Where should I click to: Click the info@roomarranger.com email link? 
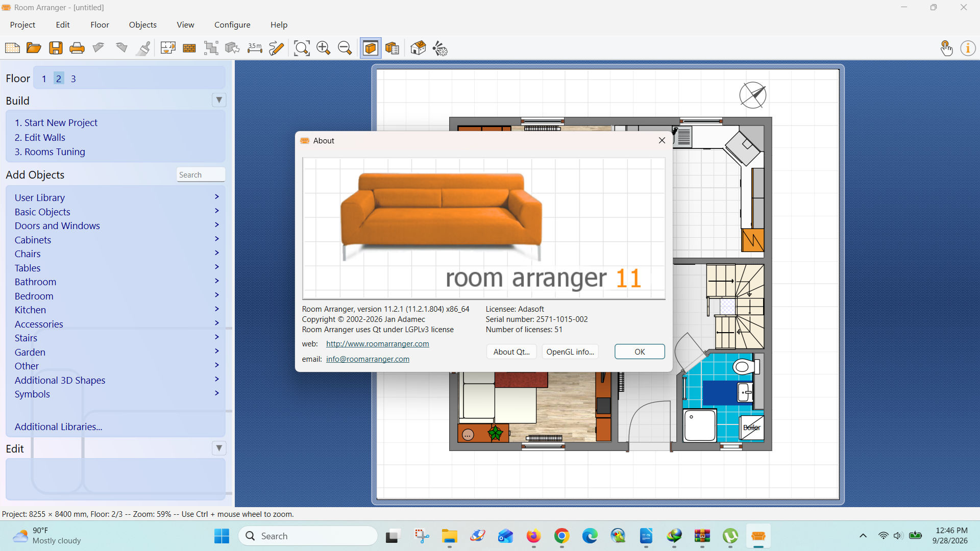(x=367, y=359)
